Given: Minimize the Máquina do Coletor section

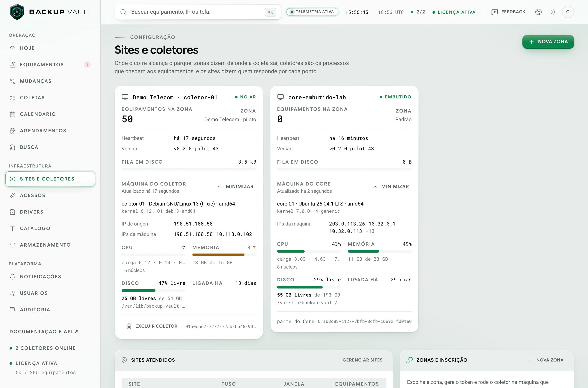Looking at the screenshot, I should point(235,187).
